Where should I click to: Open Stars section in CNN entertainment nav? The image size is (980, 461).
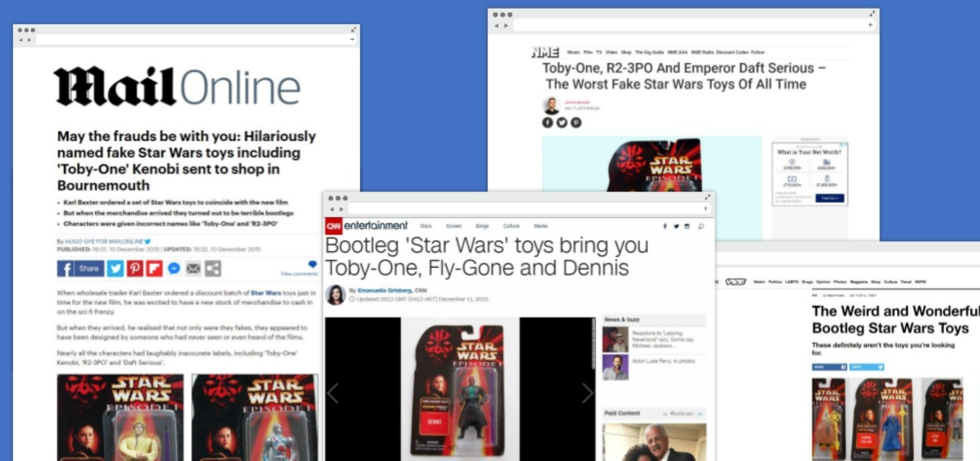pos(426,226)
